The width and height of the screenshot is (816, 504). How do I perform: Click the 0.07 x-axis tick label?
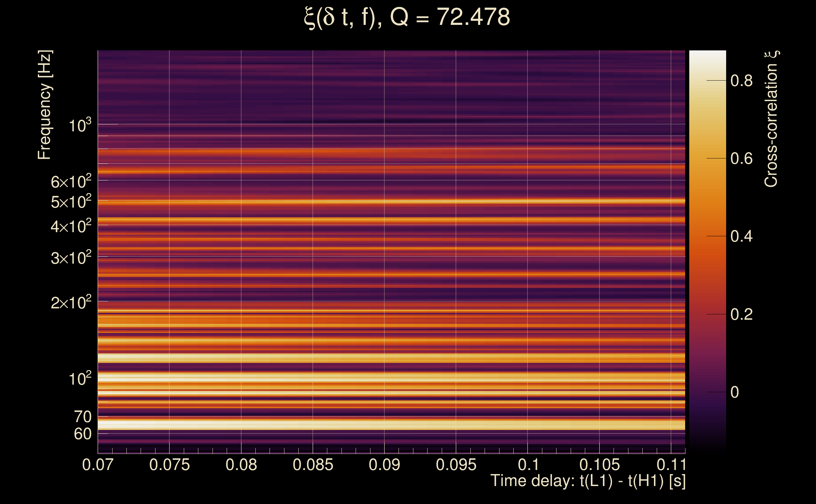pos(98,465)
